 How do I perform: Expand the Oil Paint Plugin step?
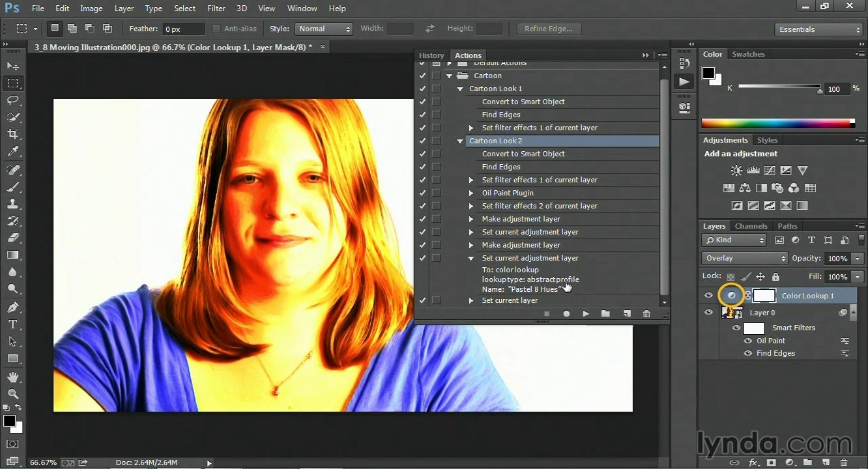(x=471, y=193)
